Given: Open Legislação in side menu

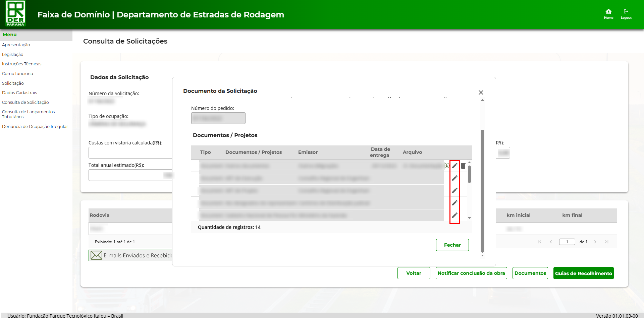Looking at the screenshot, I should [x=13, y=55].
